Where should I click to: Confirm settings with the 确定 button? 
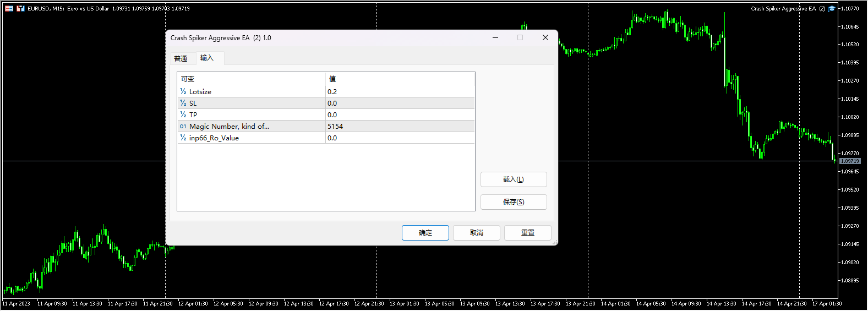pos(425,233)
